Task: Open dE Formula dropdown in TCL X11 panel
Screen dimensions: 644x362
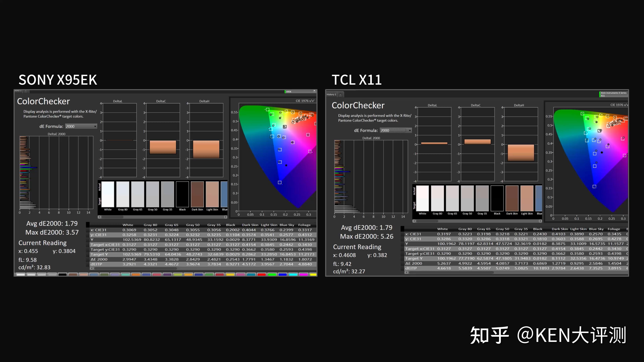Action: pyautogui.click(x=396, y=130)
